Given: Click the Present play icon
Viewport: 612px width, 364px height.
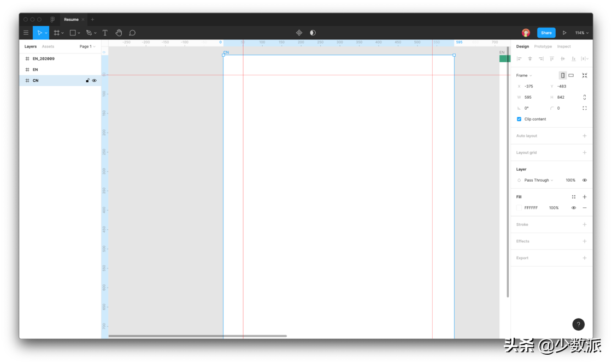Looking at the screenshot, I should (x=564, y=33).
